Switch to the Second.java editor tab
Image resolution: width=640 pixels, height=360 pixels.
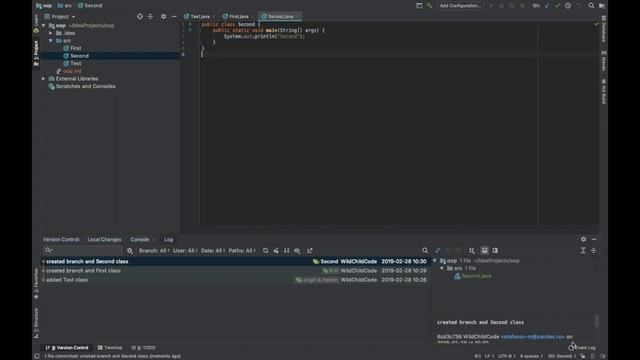[279, 17]
